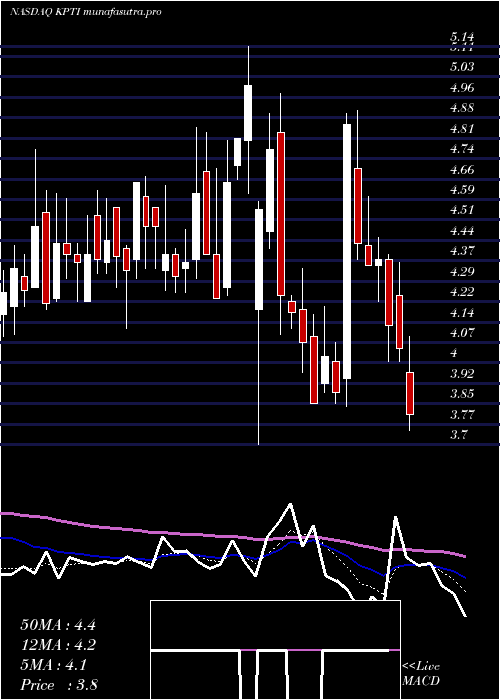Click the 4.88 price level label
The image size is (500, 700).
pos(462,108)
